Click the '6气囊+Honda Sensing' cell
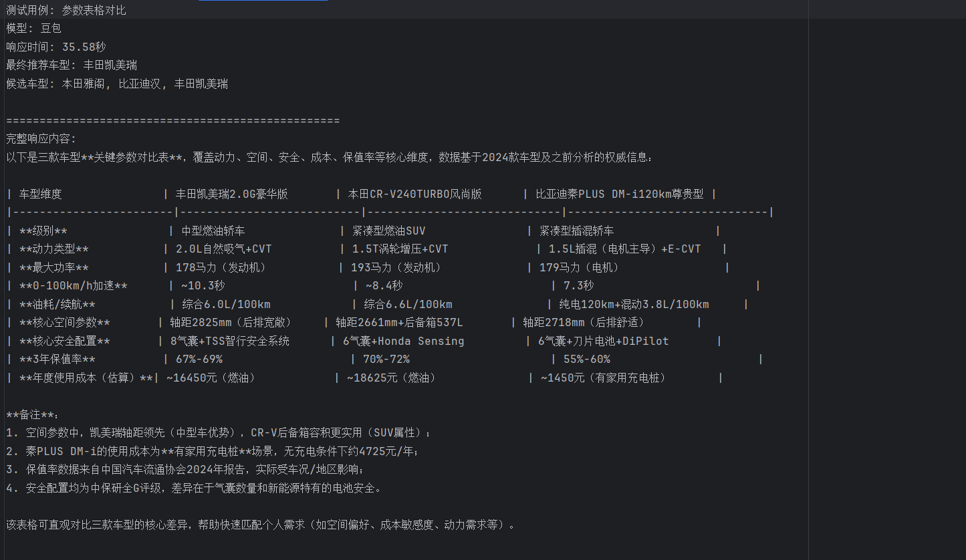 coord(404,341)
